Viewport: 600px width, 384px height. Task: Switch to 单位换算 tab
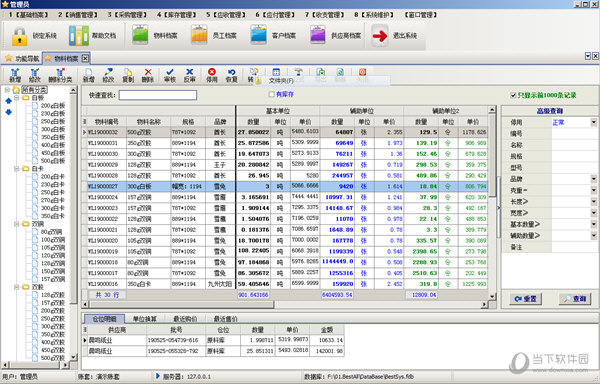145,319
